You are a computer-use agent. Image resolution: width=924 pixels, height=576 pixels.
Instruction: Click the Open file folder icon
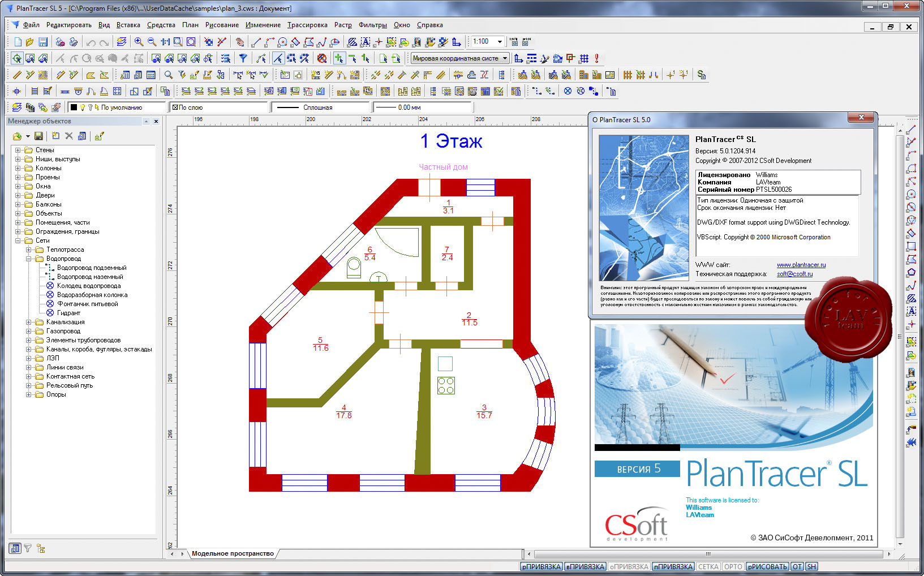[x=29, y=42]
